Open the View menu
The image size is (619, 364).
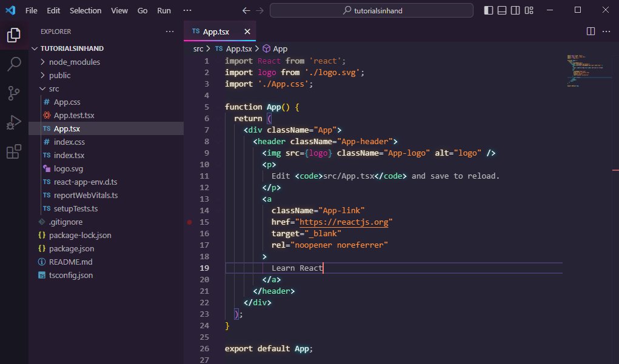click(x=119, y=10)
